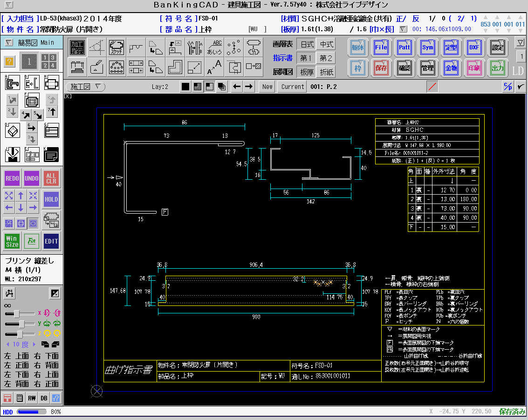
Task: Click the x-axis rotation slider
Action: click(20, 314)
